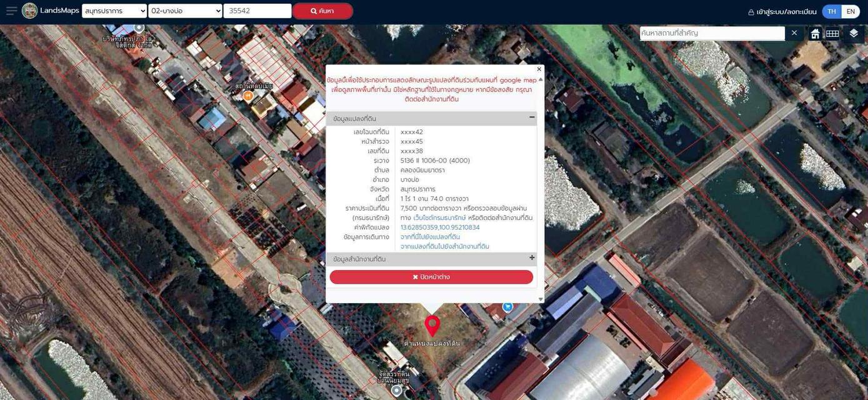Open the hamburger menu
This screenshot has height=400, width=868.
pyautogui.click(x=11, y=11)
